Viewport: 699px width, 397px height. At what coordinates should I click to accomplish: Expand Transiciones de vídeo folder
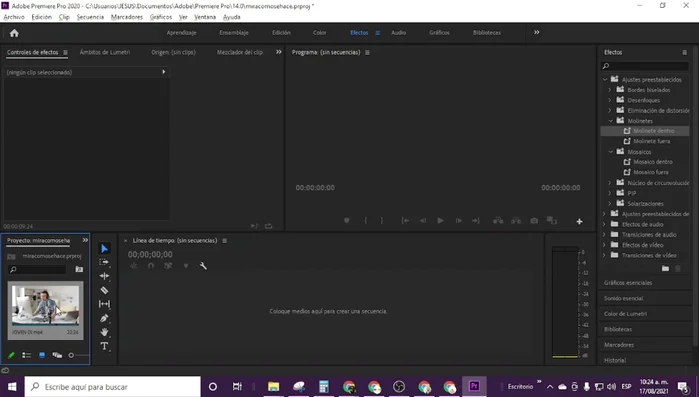tap(605, 255)
